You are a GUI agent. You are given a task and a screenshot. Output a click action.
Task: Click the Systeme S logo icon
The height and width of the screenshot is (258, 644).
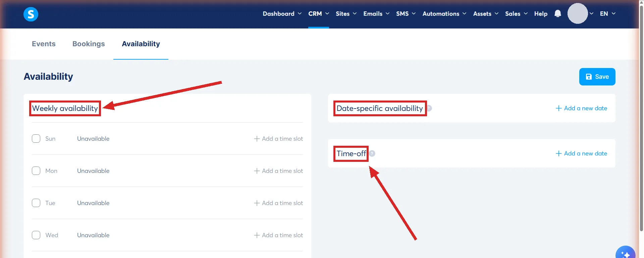(x=31, y=14)
